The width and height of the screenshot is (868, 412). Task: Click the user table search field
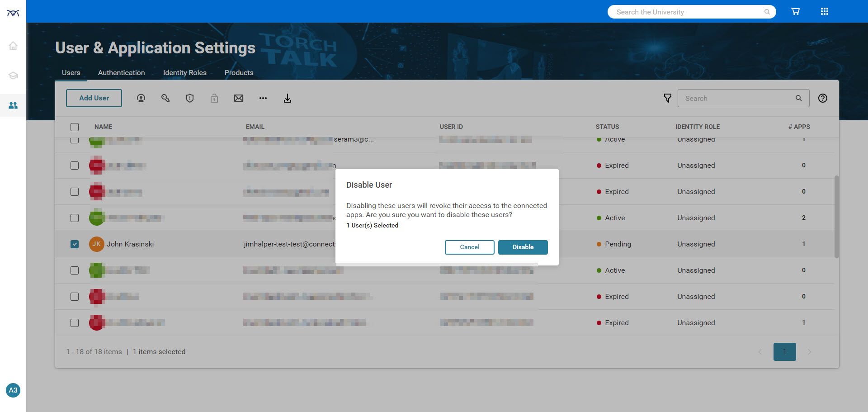[737, 98]
